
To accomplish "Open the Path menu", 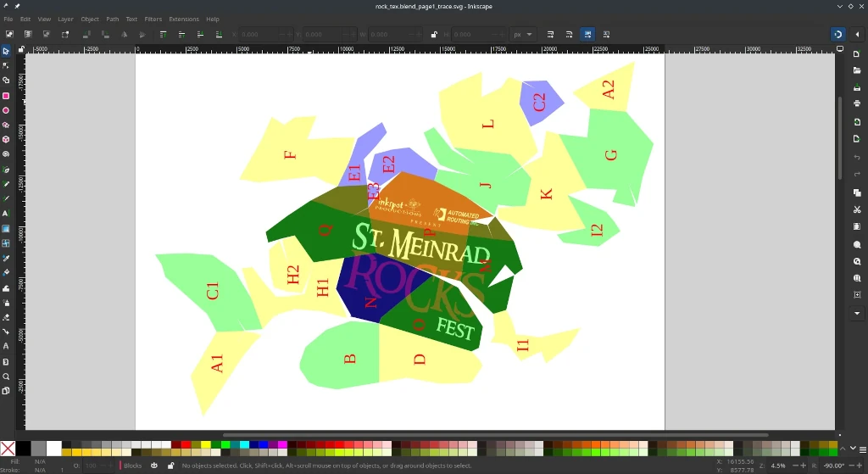I will point(113,19).
